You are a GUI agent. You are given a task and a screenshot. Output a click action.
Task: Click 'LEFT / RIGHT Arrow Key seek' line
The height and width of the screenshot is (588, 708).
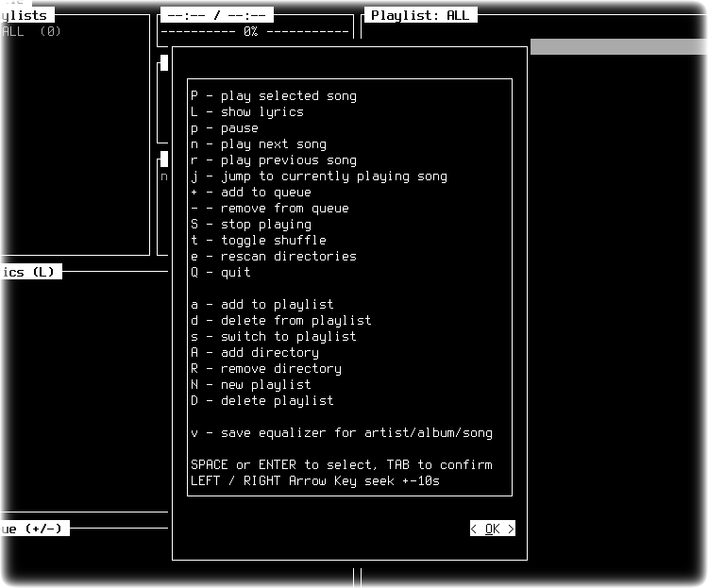[x=314, y=480]
